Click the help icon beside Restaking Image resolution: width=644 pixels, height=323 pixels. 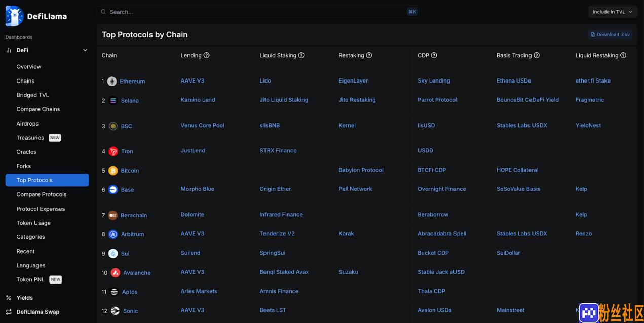tap(369, 55)
